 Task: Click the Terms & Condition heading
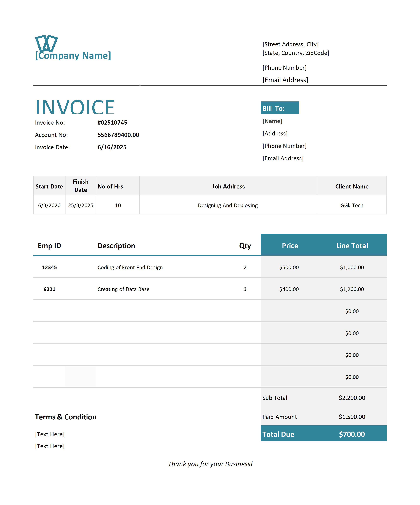[66, 417]
